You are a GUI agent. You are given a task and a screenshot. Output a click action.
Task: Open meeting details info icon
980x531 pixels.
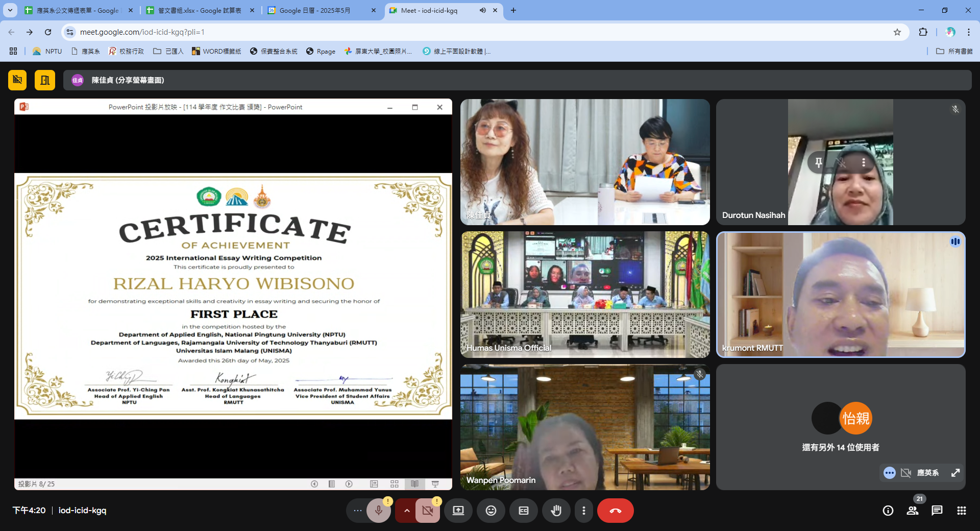point(888,511)
